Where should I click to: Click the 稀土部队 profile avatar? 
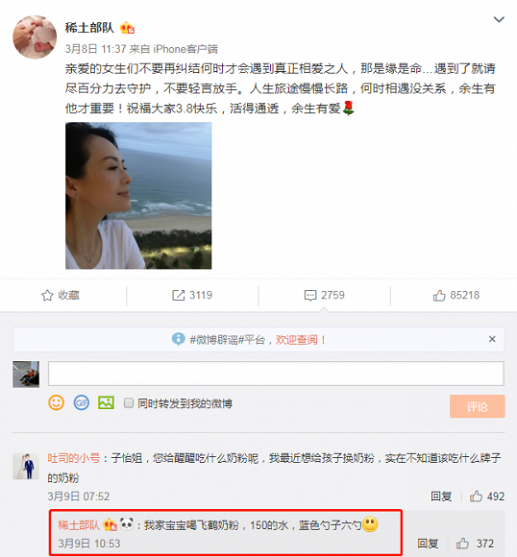(34, 37)
